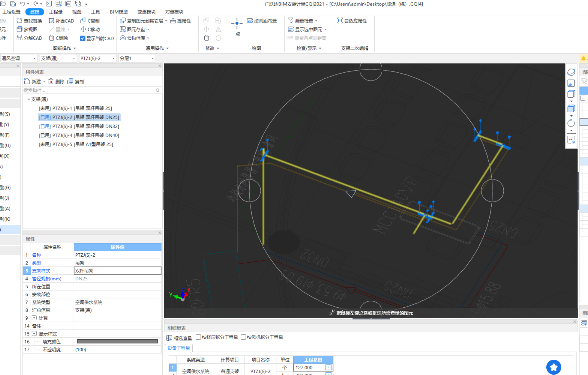Image resolution: width=588 pixels, height=375 pixels.
Task: Click the orbit view icon on canvas toolbar
Action: (571, 72)
